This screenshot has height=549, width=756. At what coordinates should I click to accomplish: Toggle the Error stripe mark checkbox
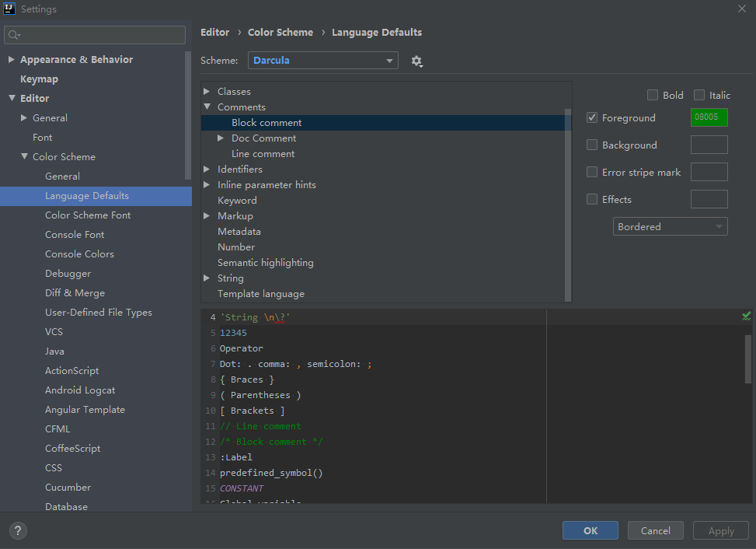point(592,172)
